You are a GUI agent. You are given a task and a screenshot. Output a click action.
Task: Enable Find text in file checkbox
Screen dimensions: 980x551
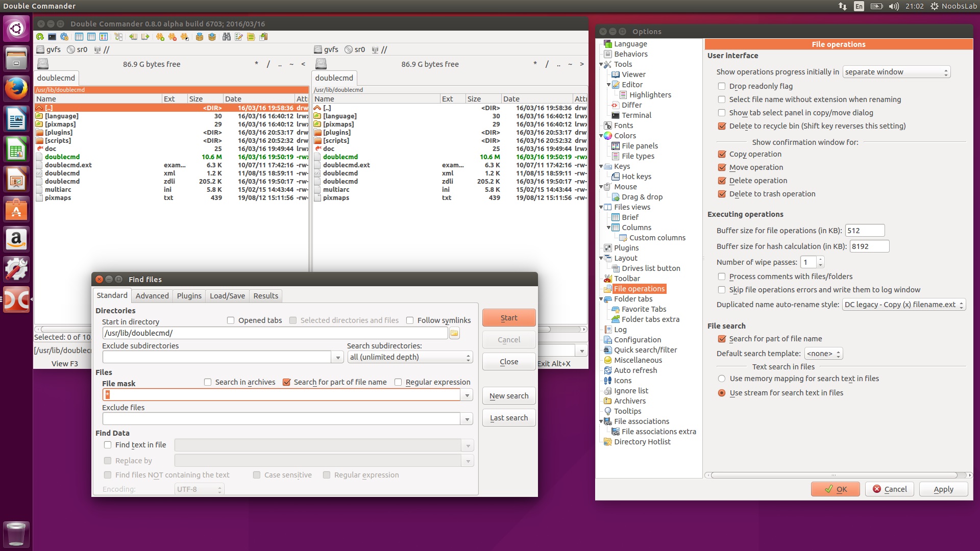[x=108, y=445]
